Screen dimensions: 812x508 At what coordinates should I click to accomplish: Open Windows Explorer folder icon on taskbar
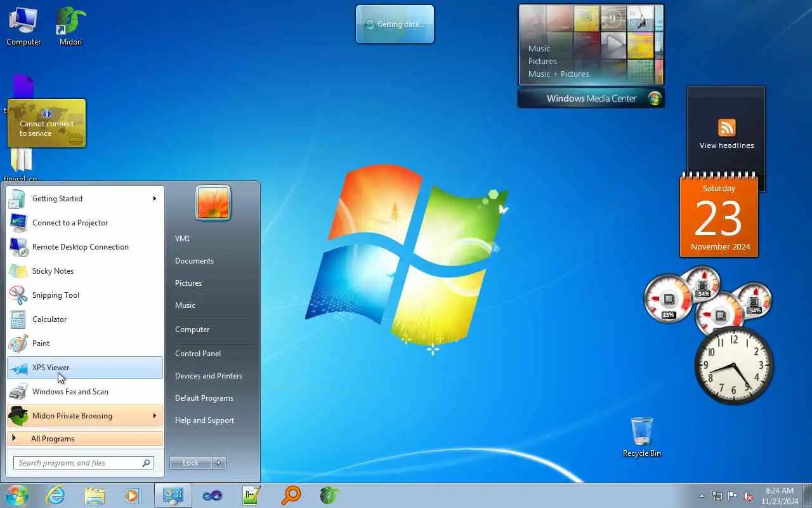(95, 495)
